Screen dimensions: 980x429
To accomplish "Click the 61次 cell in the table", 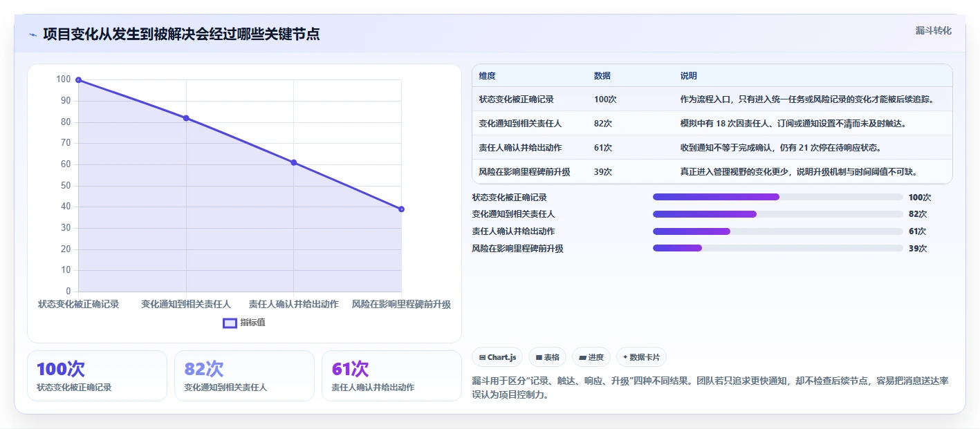I will tap(603, 148).
